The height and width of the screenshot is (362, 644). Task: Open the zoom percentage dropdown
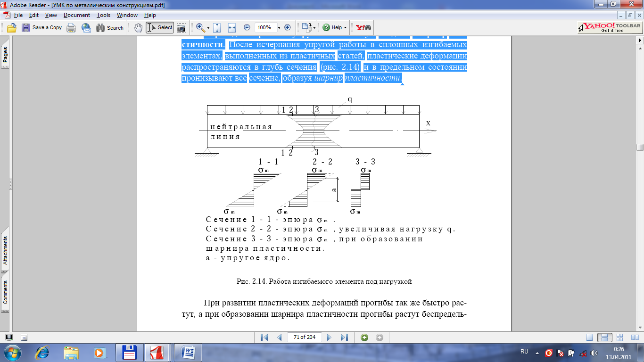coord(279,28)
